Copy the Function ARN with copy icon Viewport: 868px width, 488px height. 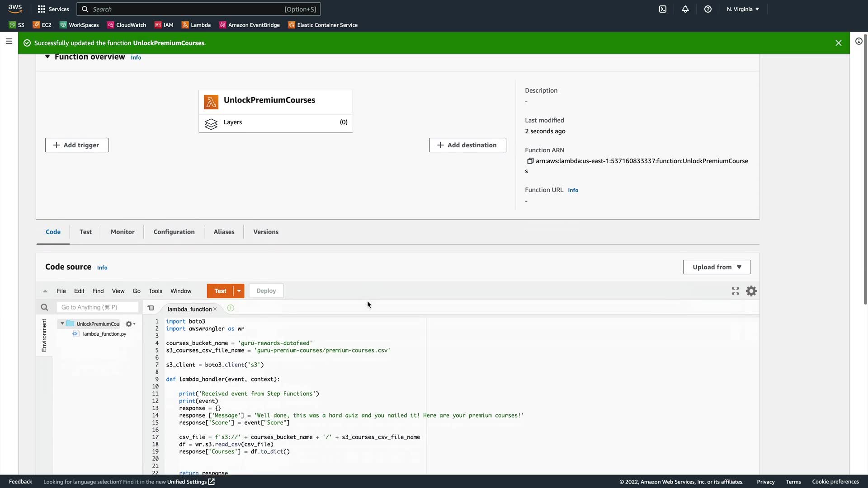pyautogui.click(x=530, y=161)
